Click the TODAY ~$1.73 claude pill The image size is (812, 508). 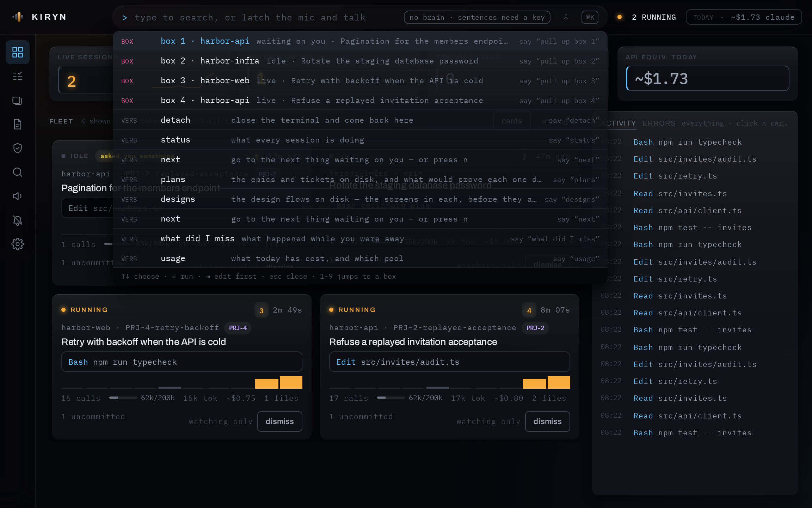point(744,17)
